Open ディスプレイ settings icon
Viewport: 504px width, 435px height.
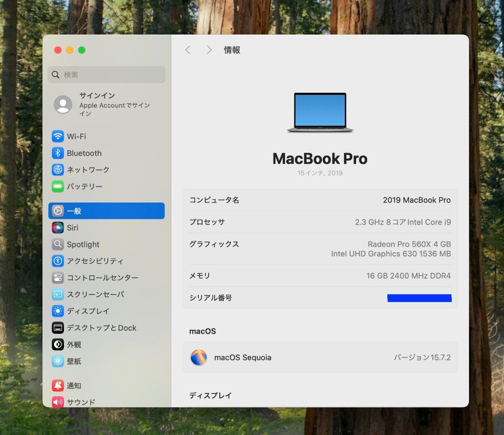click(58, 311)
